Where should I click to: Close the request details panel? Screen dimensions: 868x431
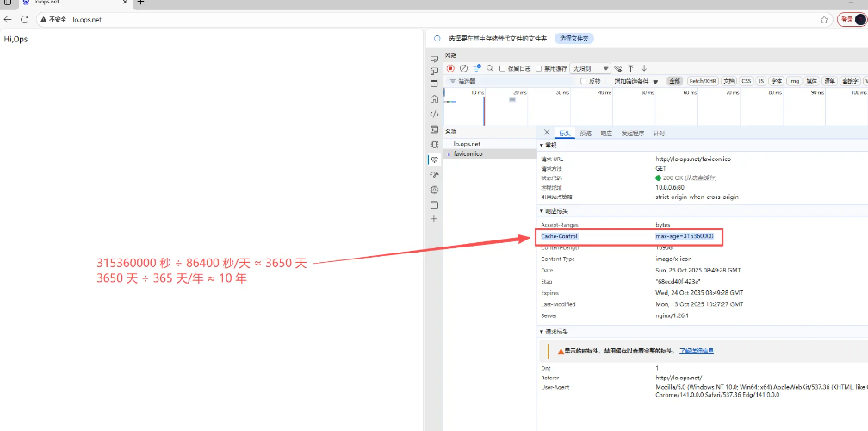tap(547, 133)
